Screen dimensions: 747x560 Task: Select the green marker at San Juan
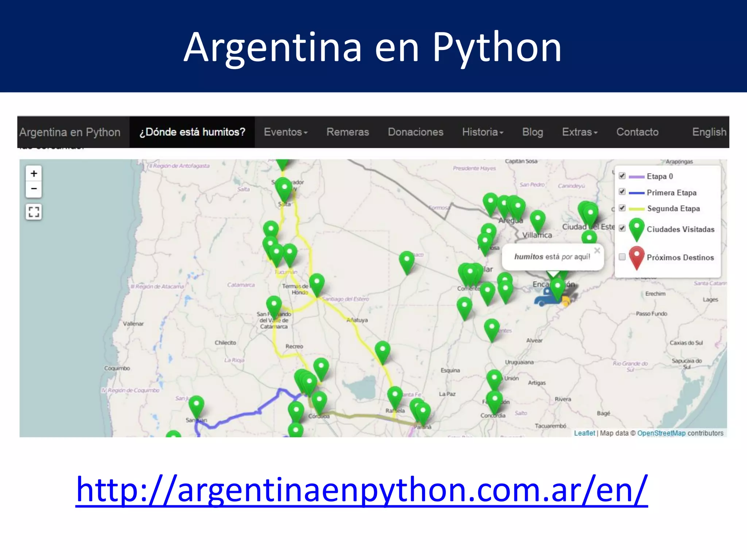click(196, 407)
